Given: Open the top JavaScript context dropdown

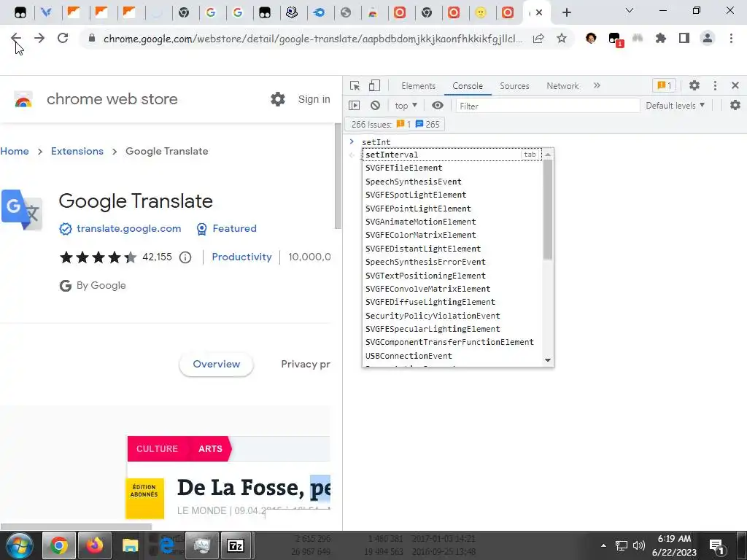Looking at the screenshot, I should click(406, 105).
